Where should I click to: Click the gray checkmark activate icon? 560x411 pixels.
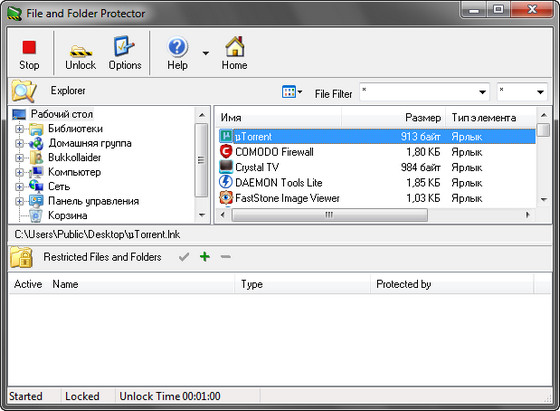(184, 257)
